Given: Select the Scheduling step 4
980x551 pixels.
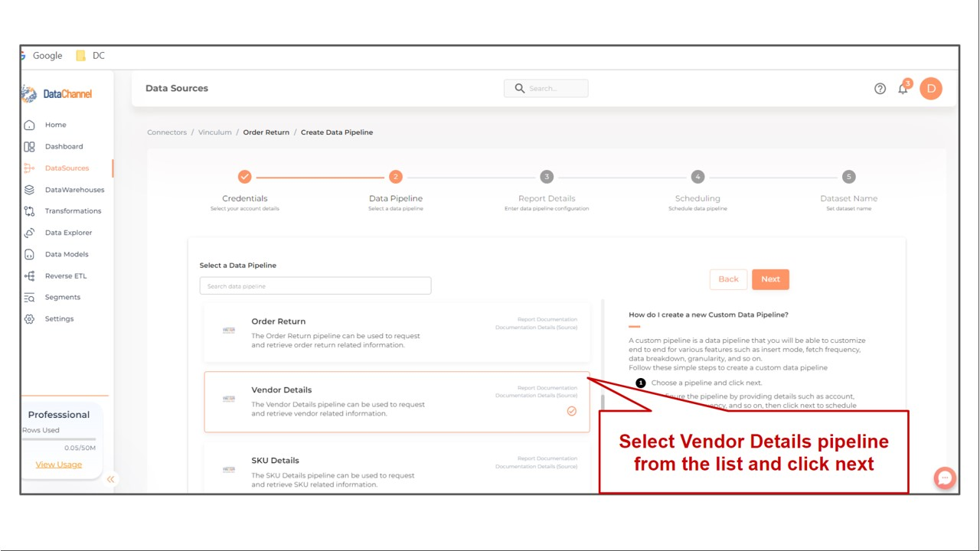Looking at the screenshot, I should [697, 177].
